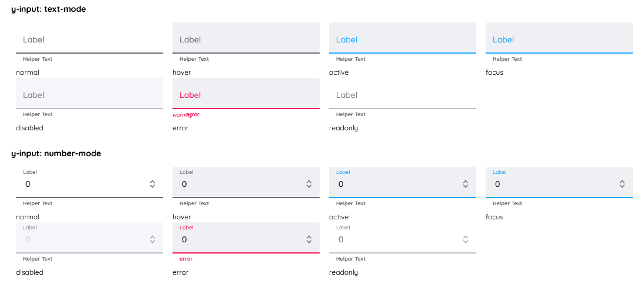Click the active text-mode Label input
Viewport: 644px width, 283px height.
coord(403,39)
